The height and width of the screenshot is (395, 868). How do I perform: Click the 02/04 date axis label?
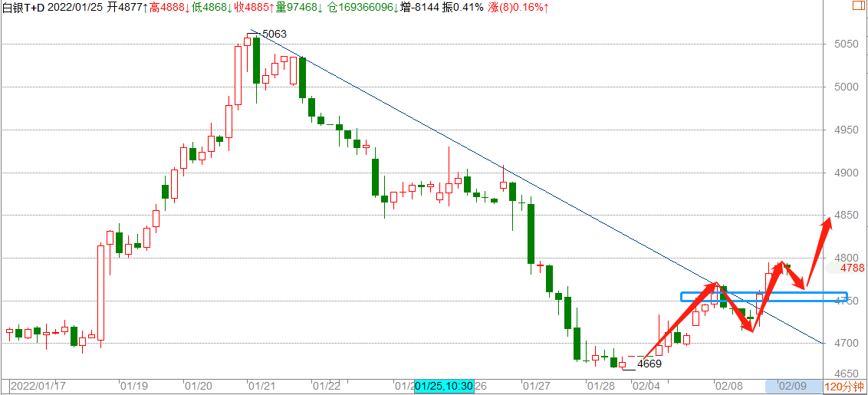646,386
